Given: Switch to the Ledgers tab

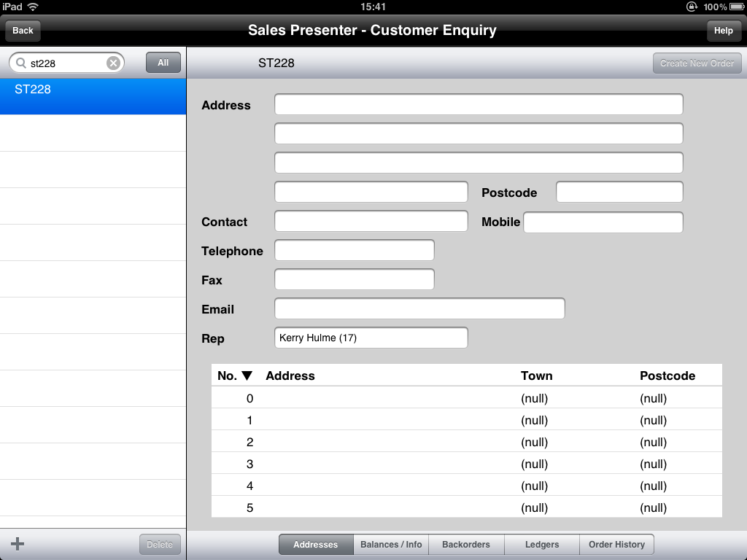Looking at the screenshot, I should [542, 545].
